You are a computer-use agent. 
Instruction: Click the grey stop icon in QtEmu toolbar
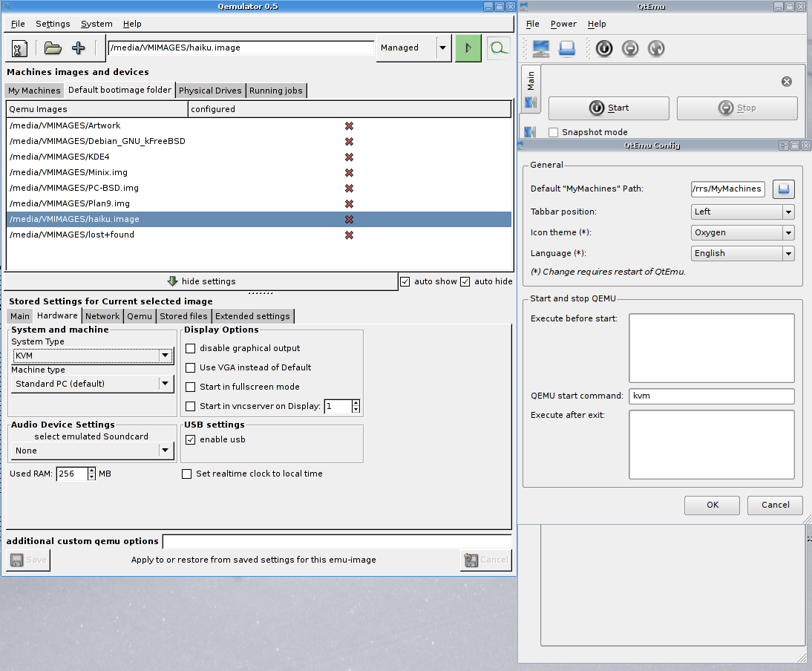tap(629, 49)
